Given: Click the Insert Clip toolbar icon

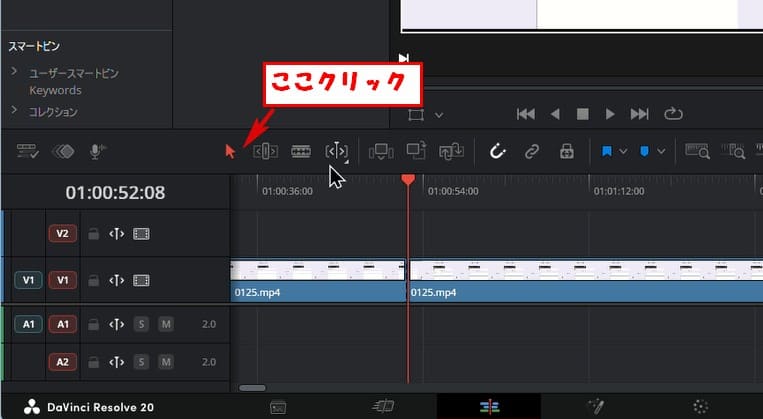Looking at the screenshot, I should click(381, 151).
